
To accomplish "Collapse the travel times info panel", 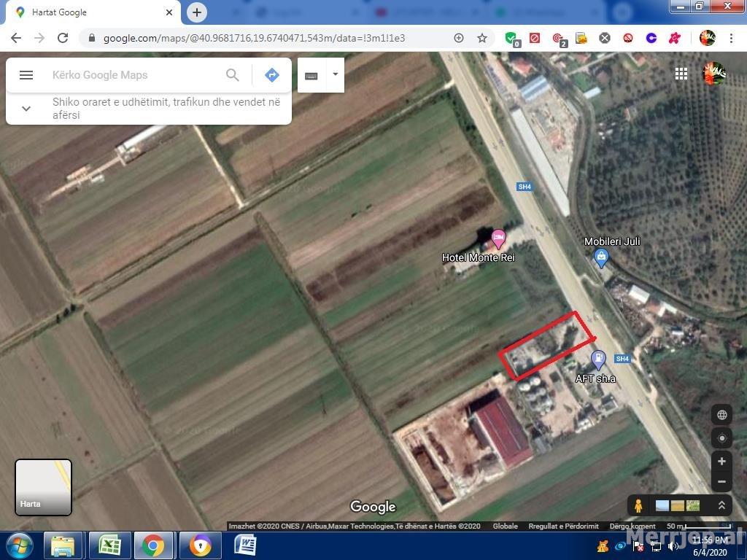I will (x=26, y=108).
